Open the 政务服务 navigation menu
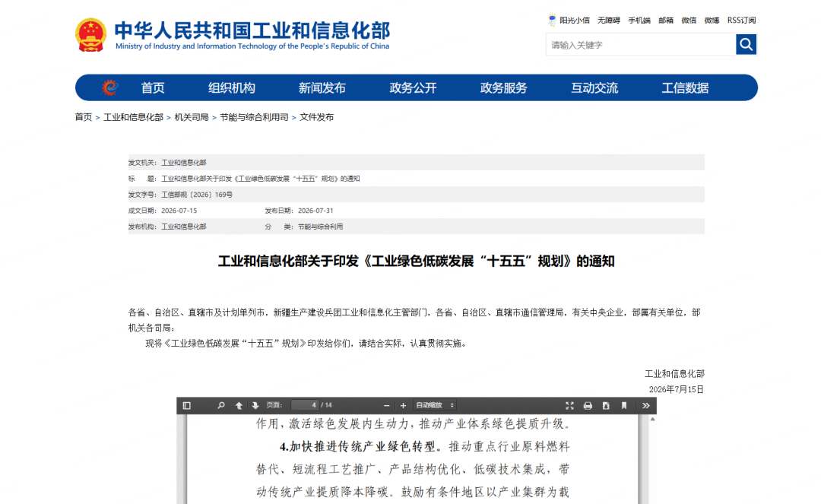 (504, 87)
